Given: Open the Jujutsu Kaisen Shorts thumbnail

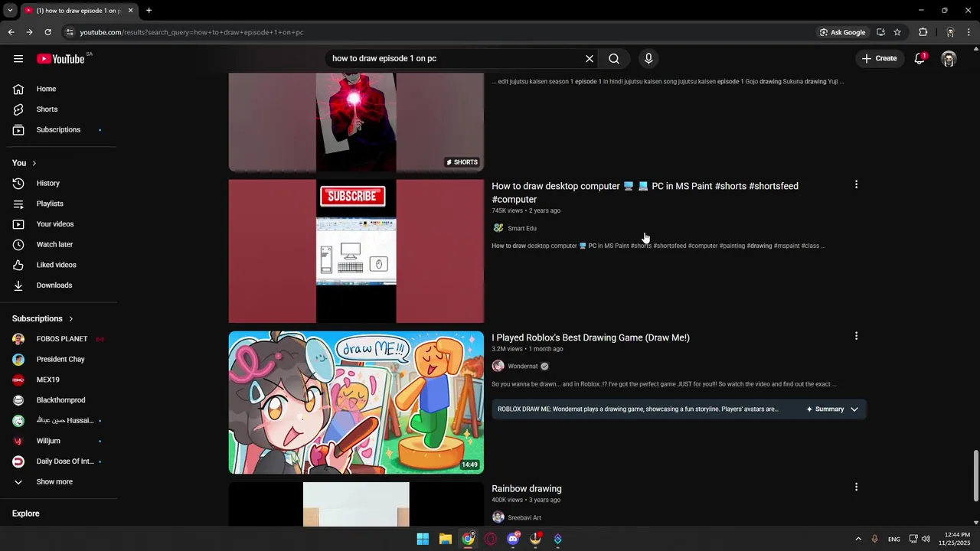Looking at the screenshot, I should click(356, 122).
